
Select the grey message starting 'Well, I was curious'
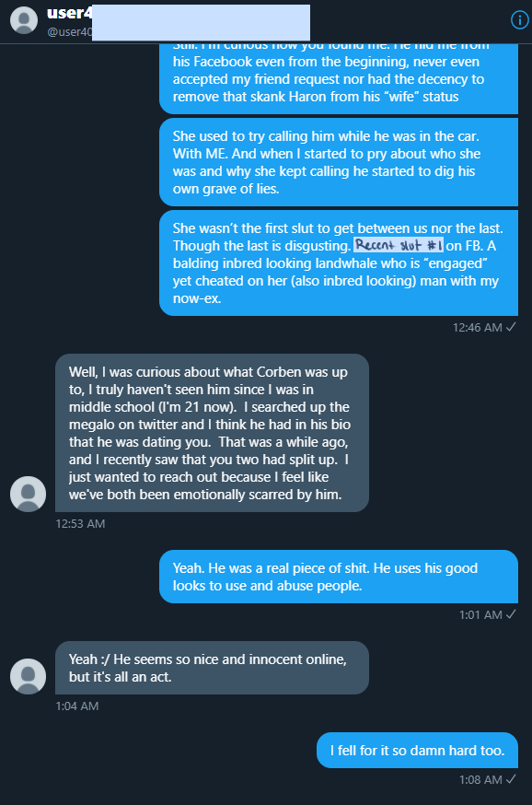[x=212, y=433]
